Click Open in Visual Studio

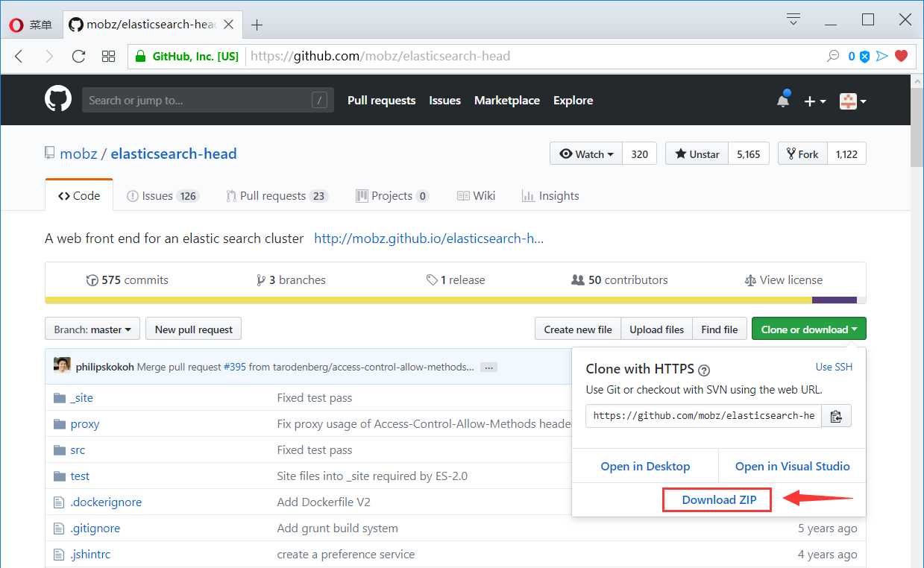coord(793,466)
